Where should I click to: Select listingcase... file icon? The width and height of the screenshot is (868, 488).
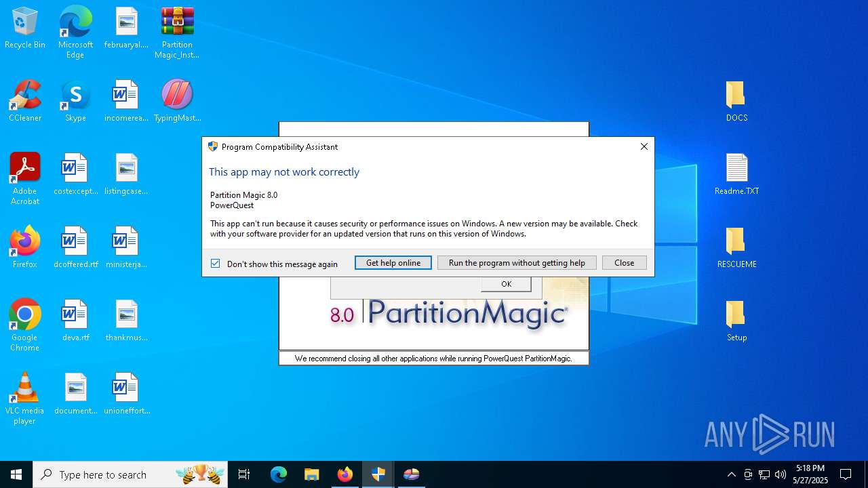coord(126,175)
